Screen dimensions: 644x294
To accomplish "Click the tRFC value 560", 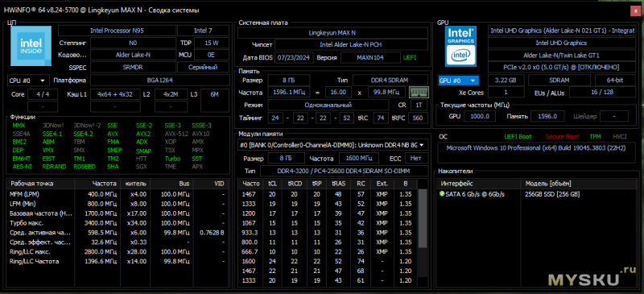I will click(419, 118).
